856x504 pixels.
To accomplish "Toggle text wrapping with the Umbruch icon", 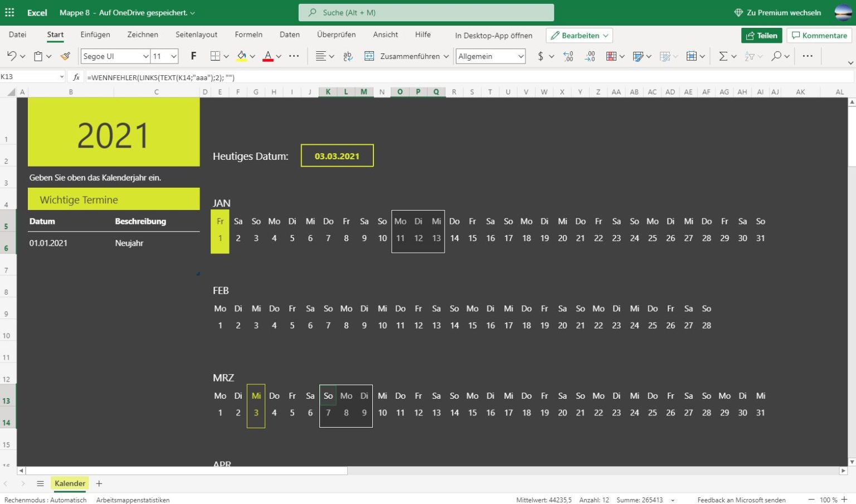I will [347, 56].
